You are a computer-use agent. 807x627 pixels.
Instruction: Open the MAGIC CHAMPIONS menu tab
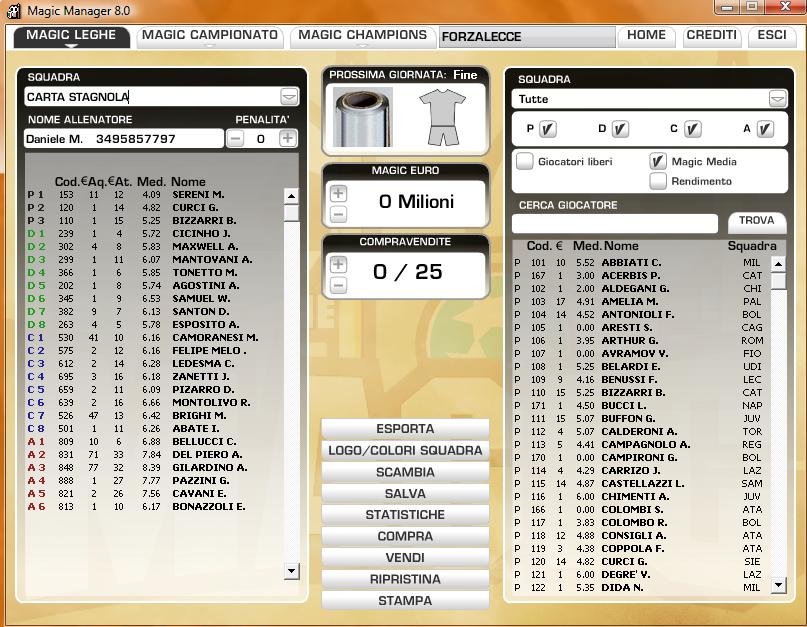click(363, 36)
